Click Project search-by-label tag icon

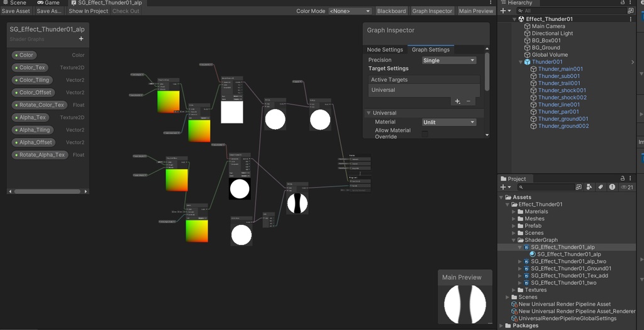pyautogui.click(x=601, y=187)
